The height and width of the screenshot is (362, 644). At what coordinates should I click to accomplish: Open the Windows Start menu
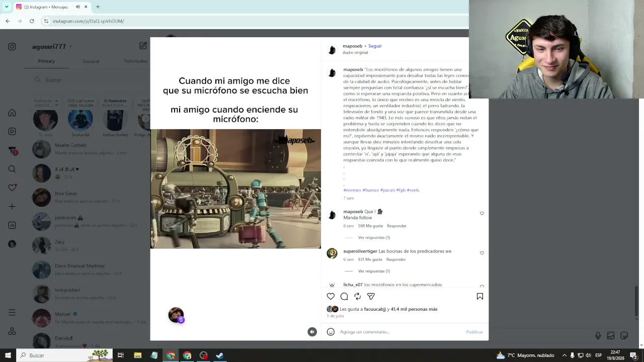pyautogui.click(x=8, y=355)
